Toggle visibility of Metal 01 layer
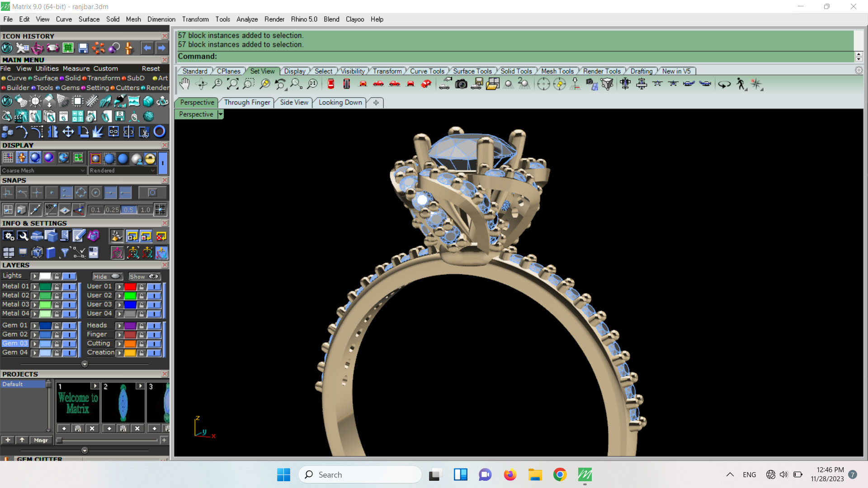Viewport: 868px width, 488px height. tap(69, 286)
